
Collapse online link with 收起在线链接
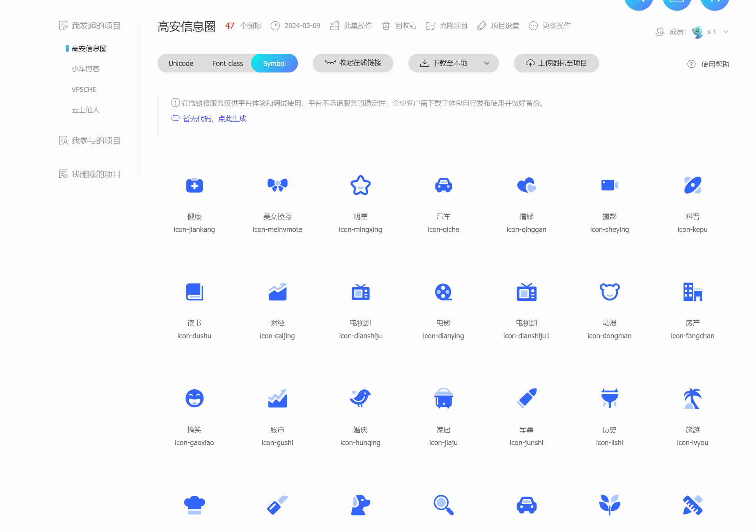pyautogui.click(x=353, y=63)
